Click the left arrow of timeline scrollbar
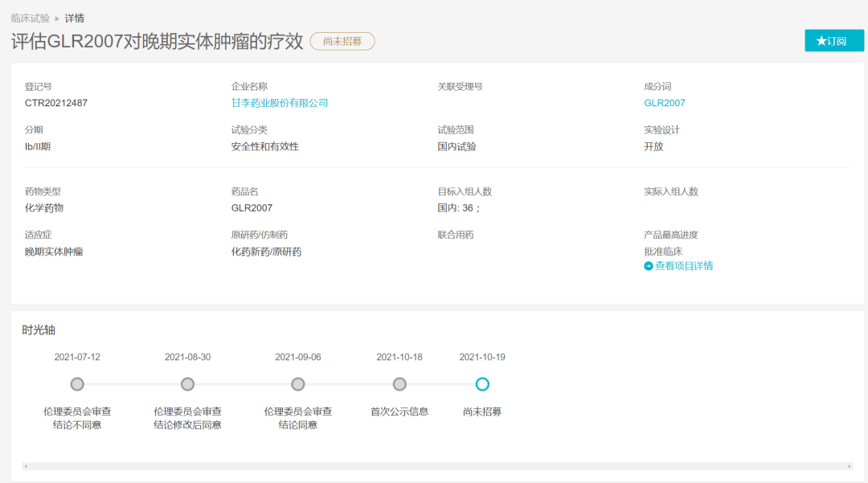 tap(25, 466)
